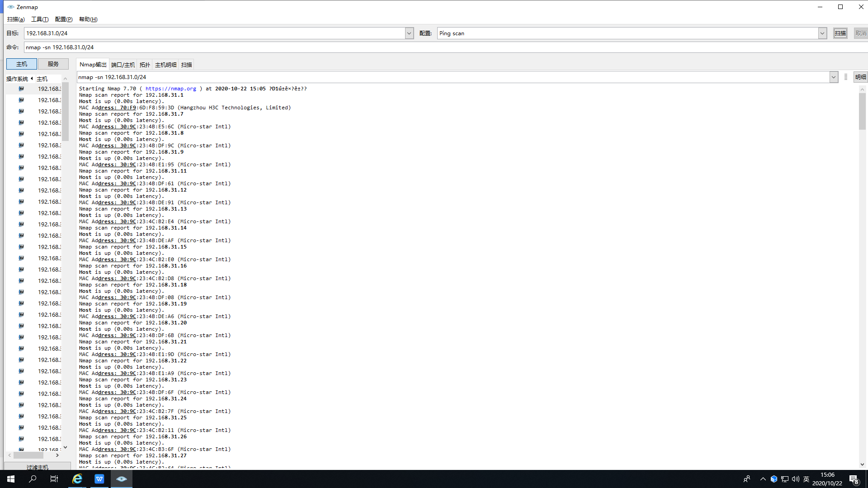Open the Zenmap taskbar icon
This screenshot has height=488, width=868.
pyautogui.click(x=121, y=479)
